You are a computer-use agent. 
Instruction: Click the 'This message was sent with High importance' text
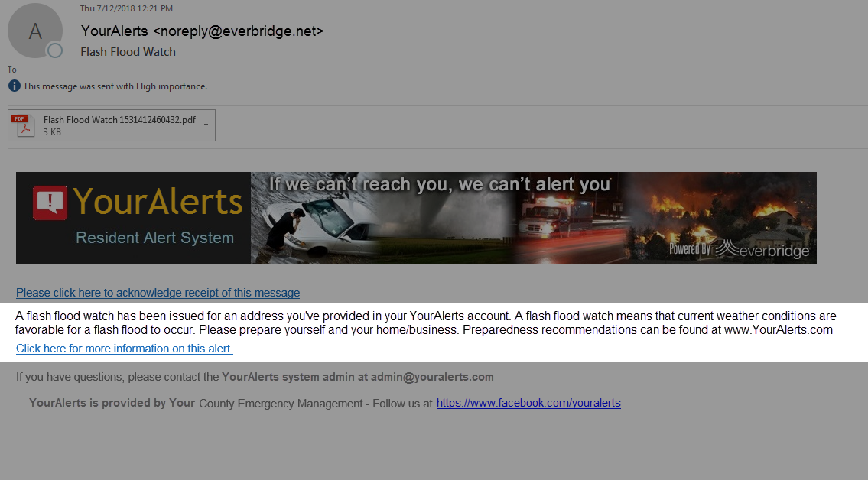[x=115, y=86]
